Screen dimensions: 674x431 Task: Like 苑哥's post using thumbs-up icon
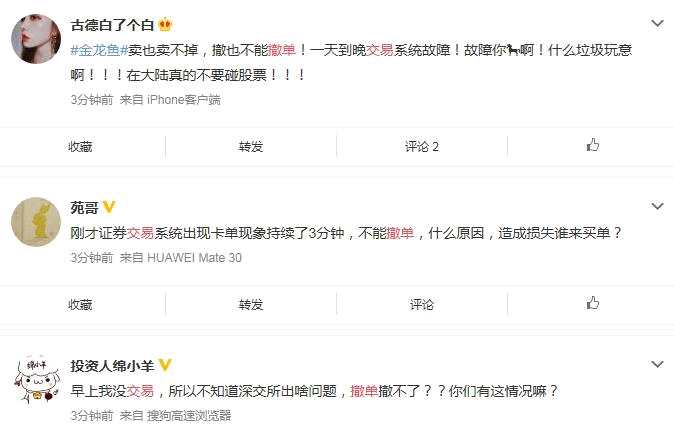click(x=593, y=303)
